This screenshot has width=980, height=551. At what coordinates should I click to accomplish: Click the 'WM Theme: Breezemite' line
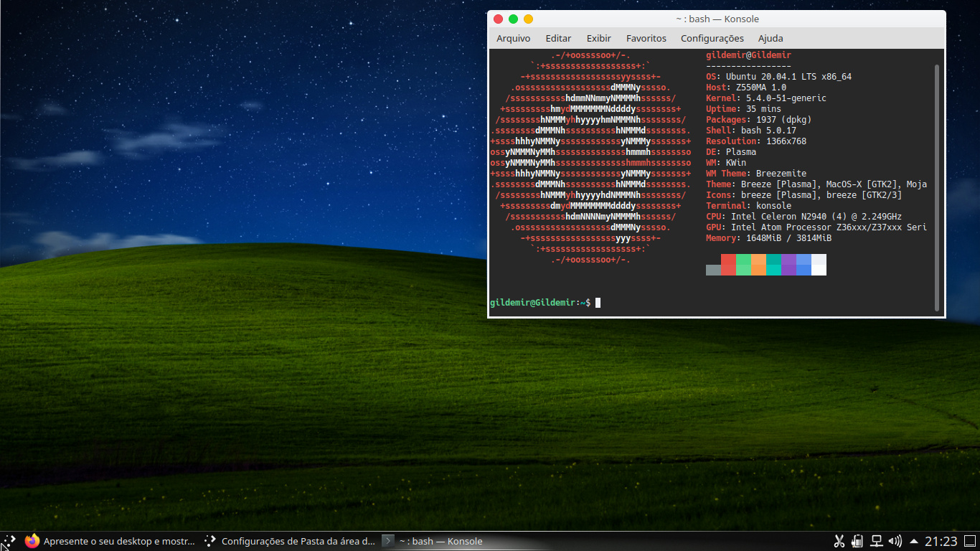[x=756, y=174]
